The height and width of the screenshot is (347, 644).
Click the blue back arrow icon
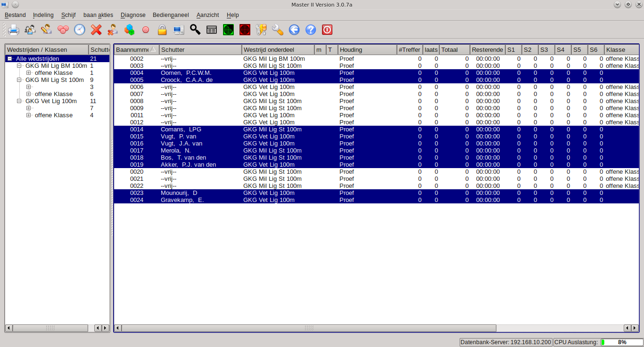point(294,30)
